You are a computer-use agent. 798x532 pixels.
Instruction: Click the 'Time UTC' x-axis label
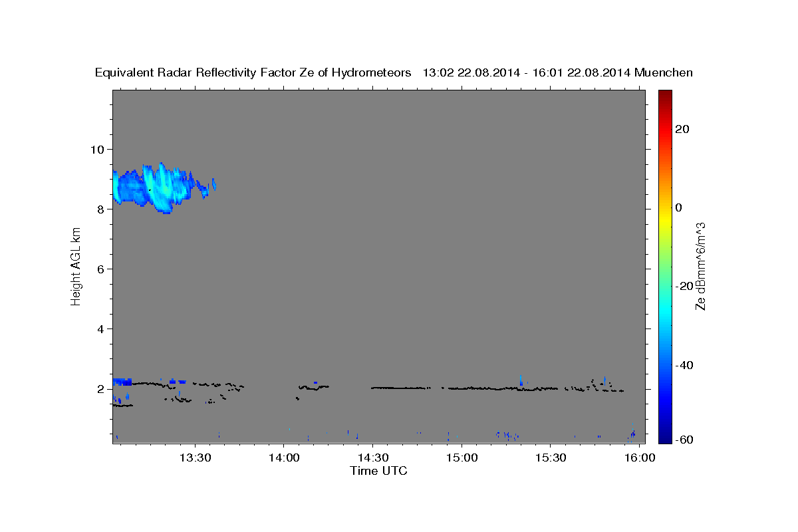(378, 471)
